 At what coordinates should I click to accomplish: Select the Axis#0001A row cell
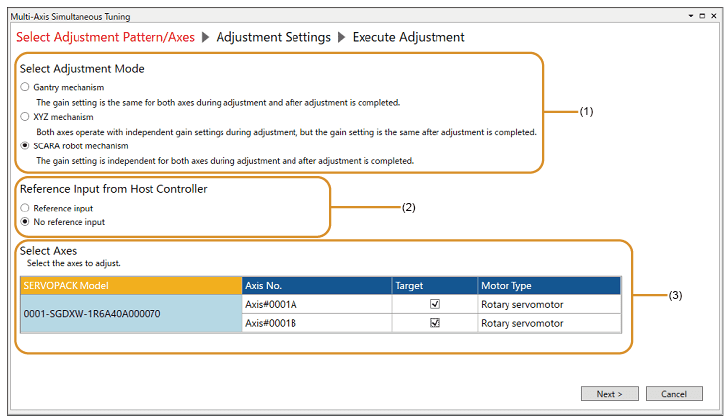pyautogui.click(x=316, y=304)
